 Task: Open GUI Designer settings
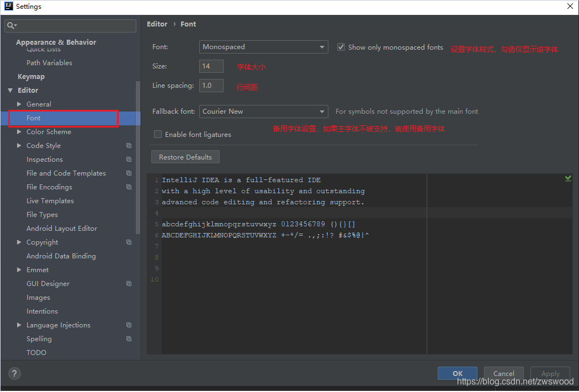[47, 284]
